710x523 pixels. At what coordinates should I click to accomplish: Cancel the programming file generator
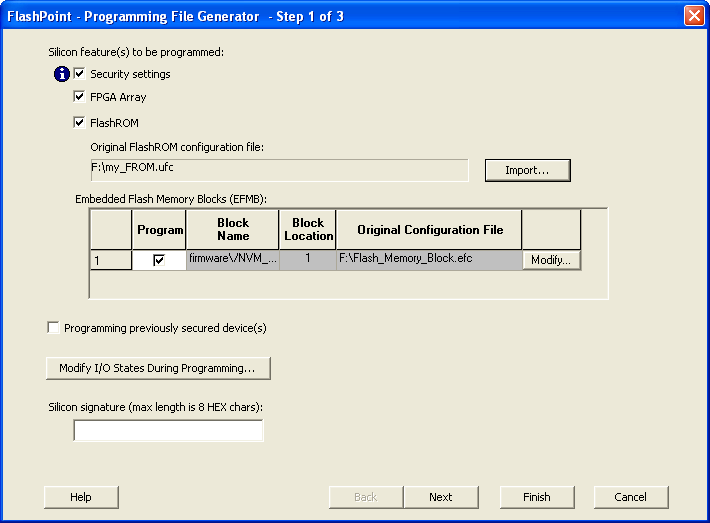pos(631,497)
